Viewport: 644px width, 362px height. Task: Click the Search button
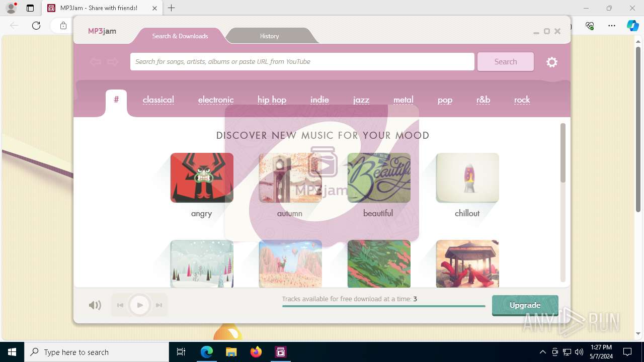(506, 61)
